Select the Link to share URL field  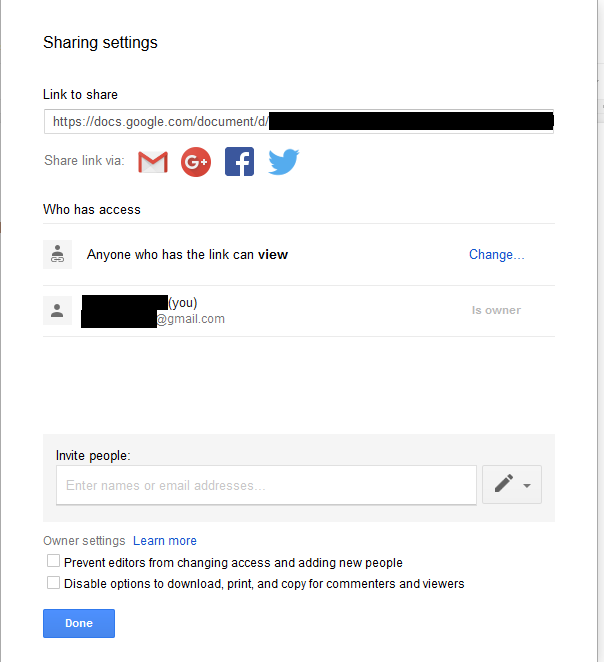pyautogui.click(x=299, y=122)
